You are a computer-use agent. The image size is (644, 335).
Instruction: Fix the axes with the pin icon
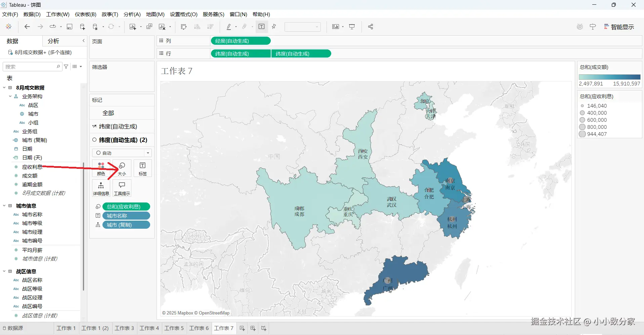click(x=274, y=27)
